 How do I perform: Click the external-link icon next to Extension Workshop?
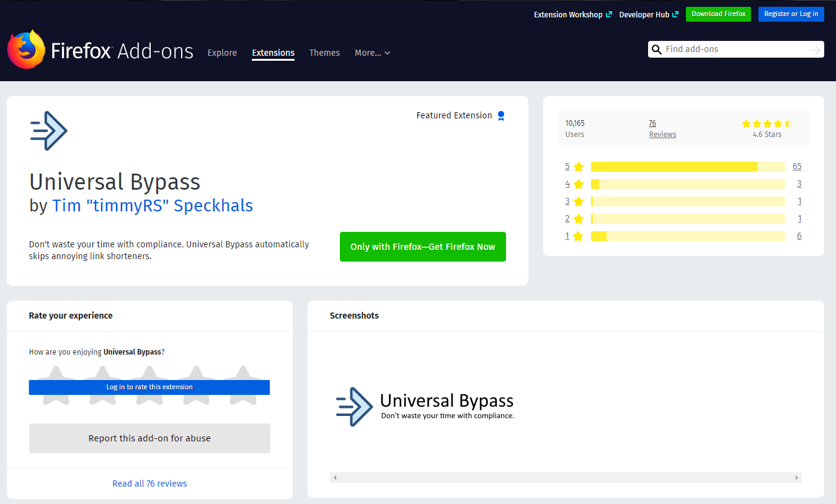(609, 14)
